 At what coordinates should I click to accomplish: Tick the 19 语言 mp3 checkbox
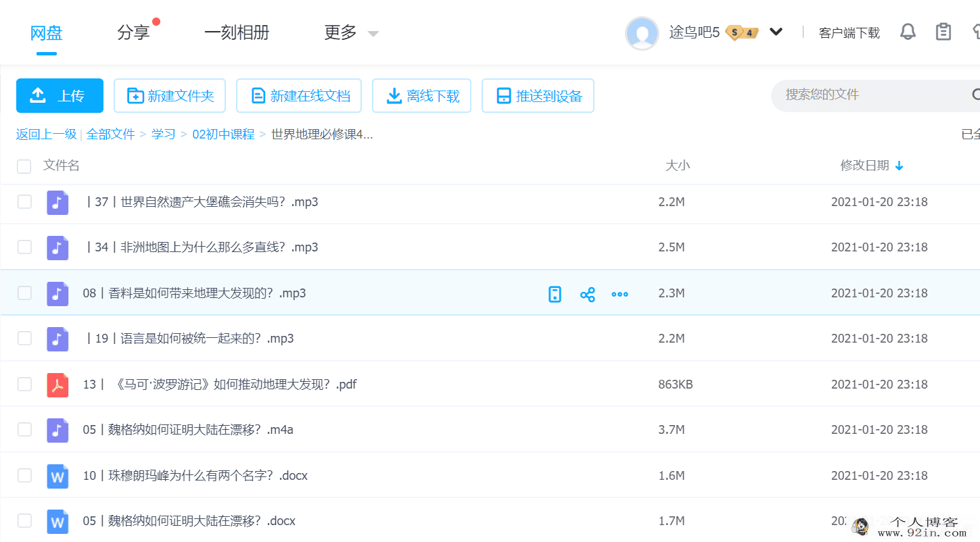coord(24,338)
